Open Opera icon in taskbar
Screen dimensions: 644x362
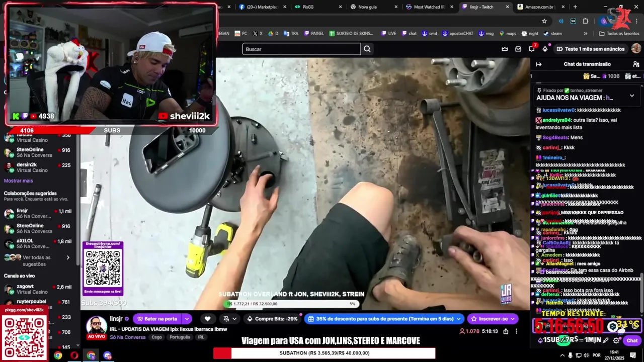tap(74, 355)
